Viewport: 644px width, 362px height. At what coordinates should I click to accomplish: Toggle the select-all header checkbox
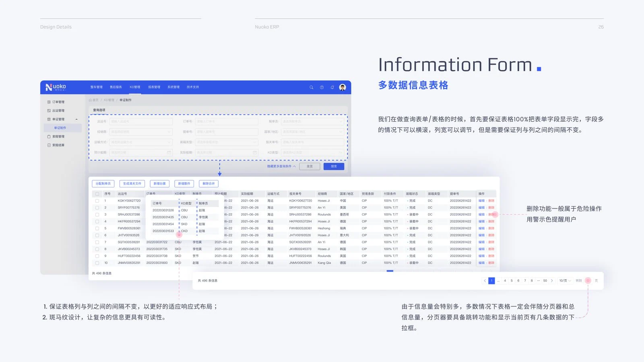point(97,194)
